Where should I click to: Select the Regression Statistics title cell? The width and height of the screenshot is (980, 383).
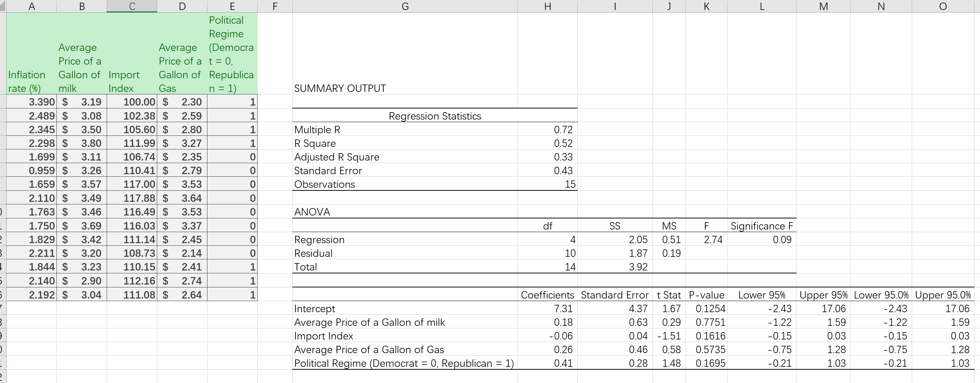(x=435, y=116)
